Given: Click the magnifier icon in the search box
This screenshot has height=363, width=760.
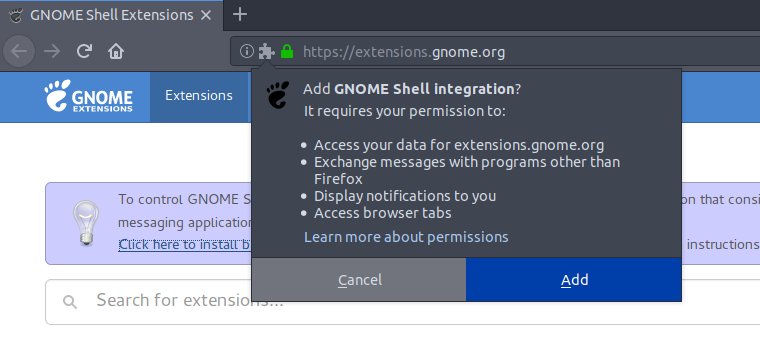Looking at the screenshot, I should (x=70, y=302).
